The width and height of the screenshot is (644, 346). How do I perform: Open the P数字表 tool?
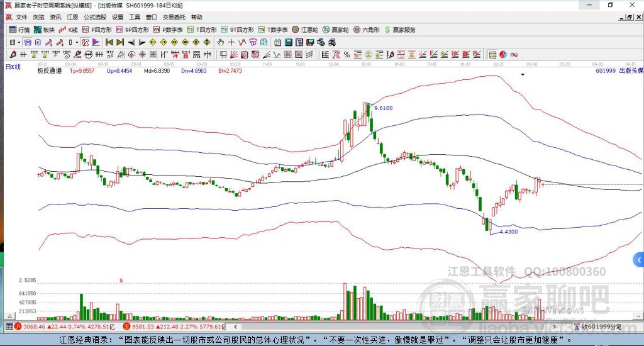tap(168, 30)
